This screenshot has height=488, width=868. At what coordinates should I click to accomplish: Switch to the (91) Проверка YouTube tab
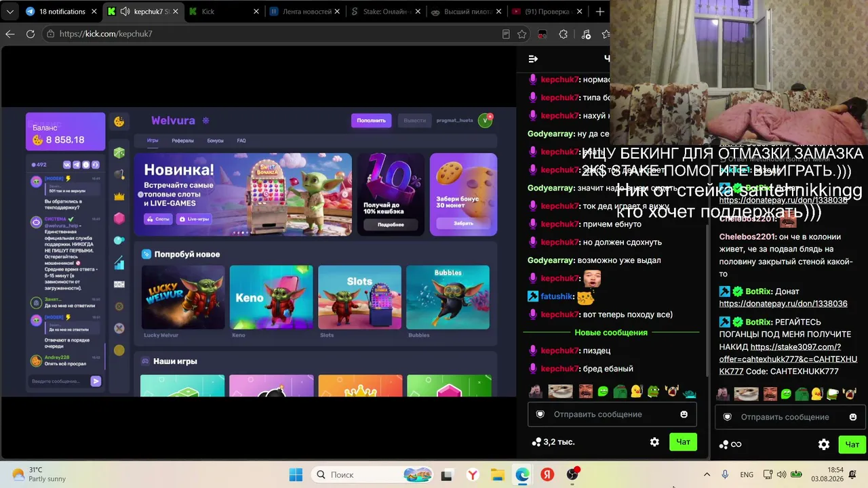pyautogui.click(x=548, y=12)
